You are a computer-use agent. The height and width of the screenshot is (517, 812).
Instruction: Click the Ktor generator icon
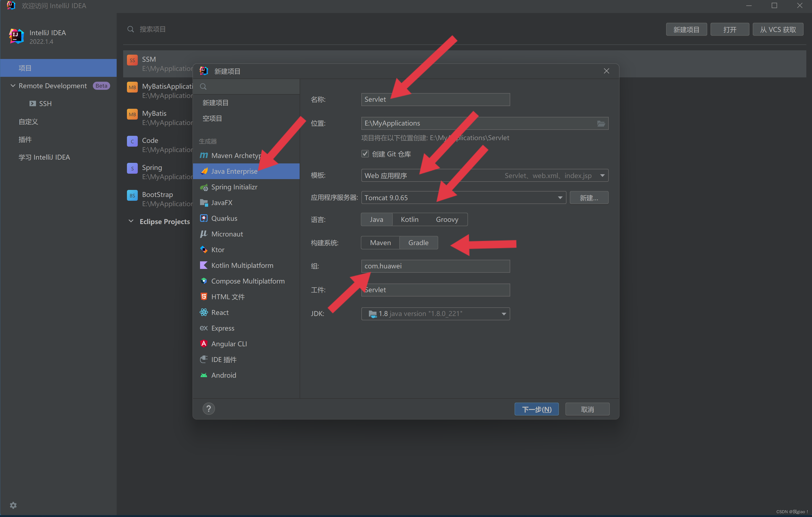click(204, 250)
